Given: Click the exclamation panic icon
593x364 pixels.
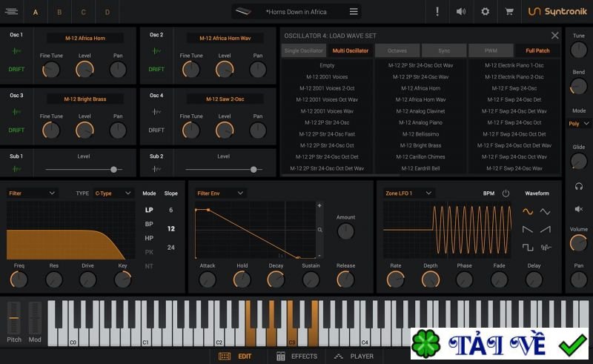Looking at the screenshot, I should point(437,12).
